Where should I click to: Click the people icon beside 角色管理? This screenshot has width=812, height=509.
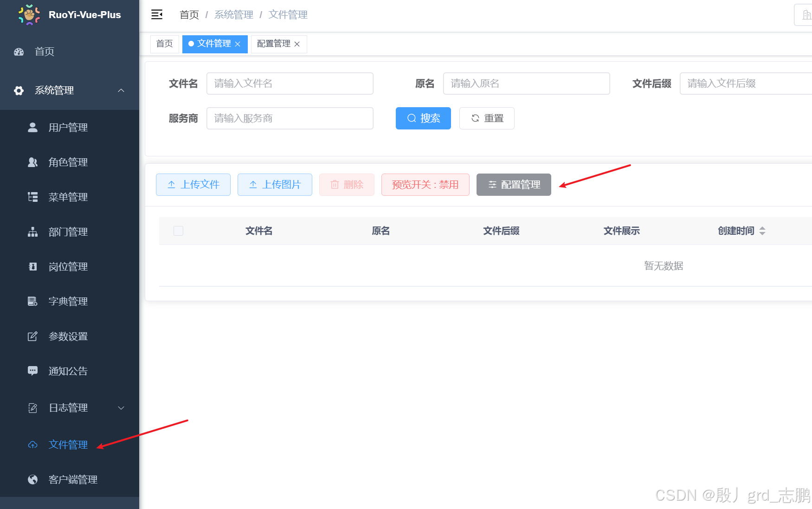[x=32, y=162]
